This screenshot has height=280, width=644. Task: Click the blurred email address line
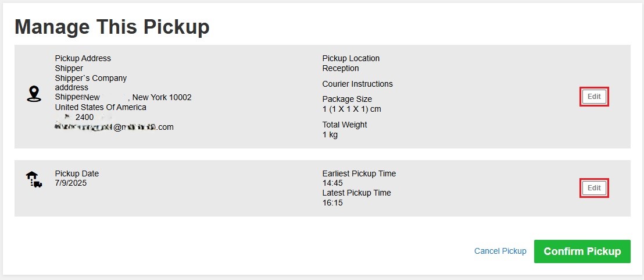(x=114, y=127)
